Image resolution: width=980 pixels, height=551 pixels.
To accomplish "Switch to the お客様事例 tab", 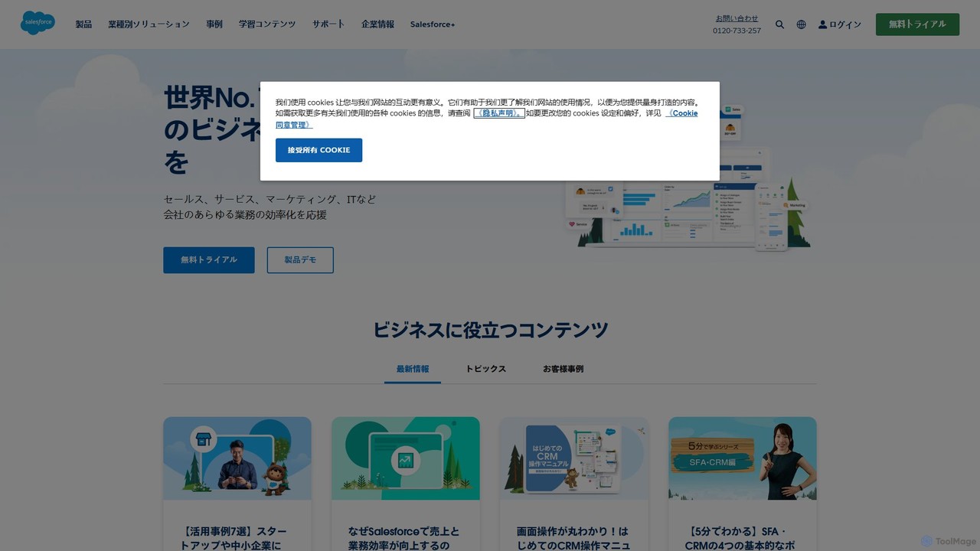I will [x=563, y=369].
